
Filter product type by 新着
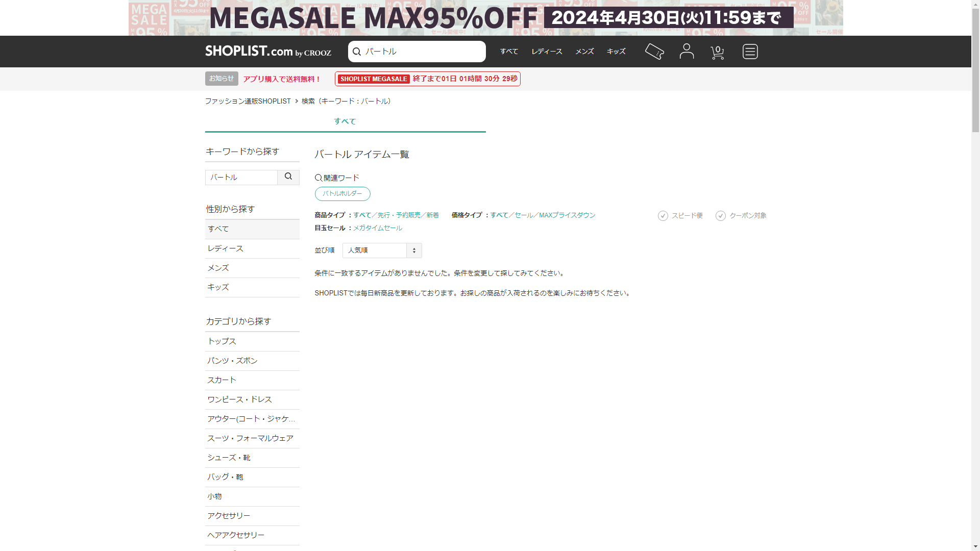point(433,215)
